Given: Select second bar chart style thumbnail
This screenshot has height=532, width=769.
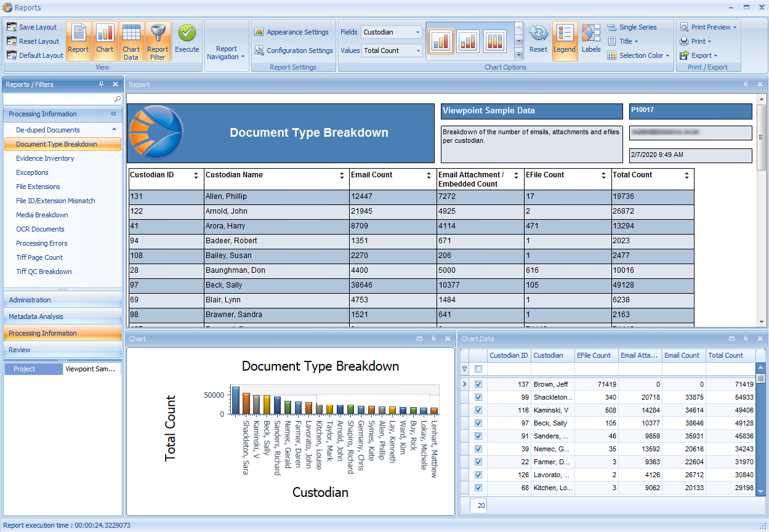Looking at the screenshot, I should tap(469, 41).
